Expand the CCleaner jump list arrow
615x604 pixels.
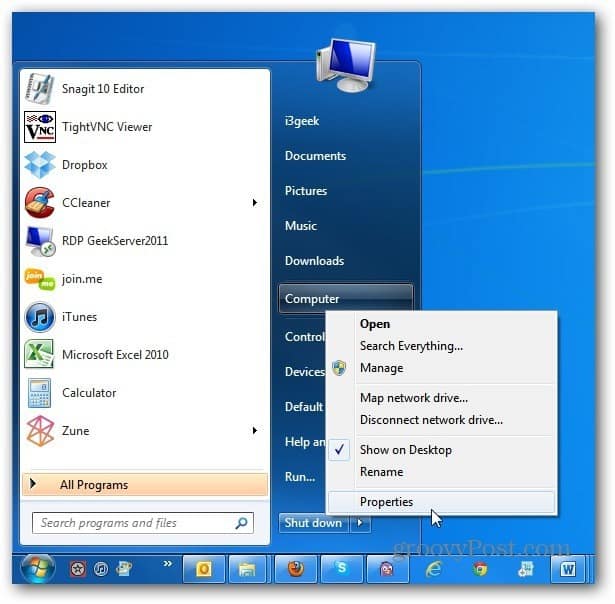coord(255,202)
